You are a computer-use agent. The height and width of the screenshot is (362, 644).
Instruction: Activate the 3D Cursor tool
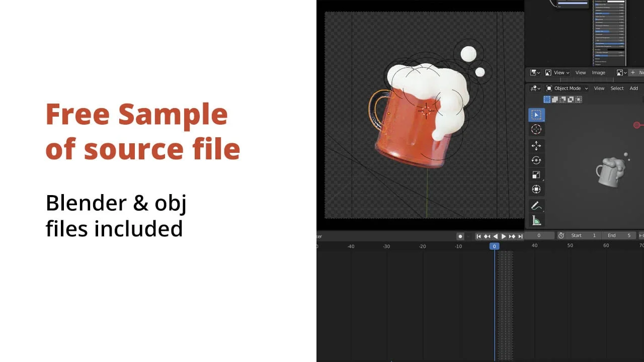point(536,129)
